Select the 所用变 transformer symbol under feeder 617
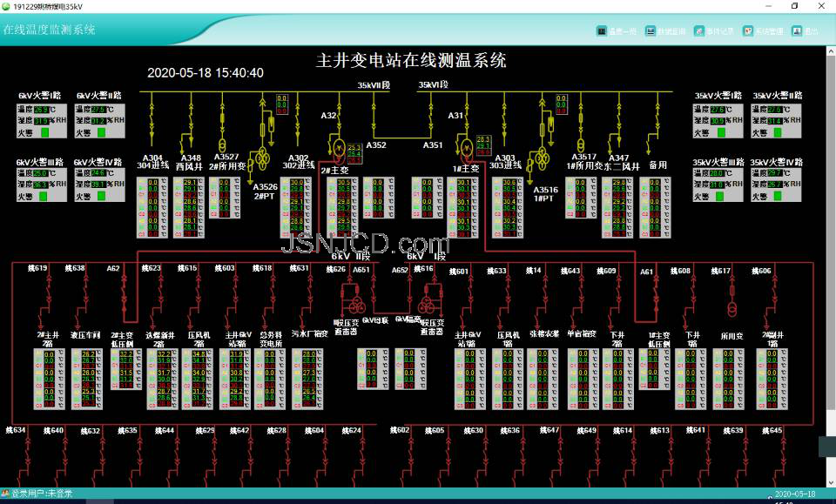 [x=732, y=308]
